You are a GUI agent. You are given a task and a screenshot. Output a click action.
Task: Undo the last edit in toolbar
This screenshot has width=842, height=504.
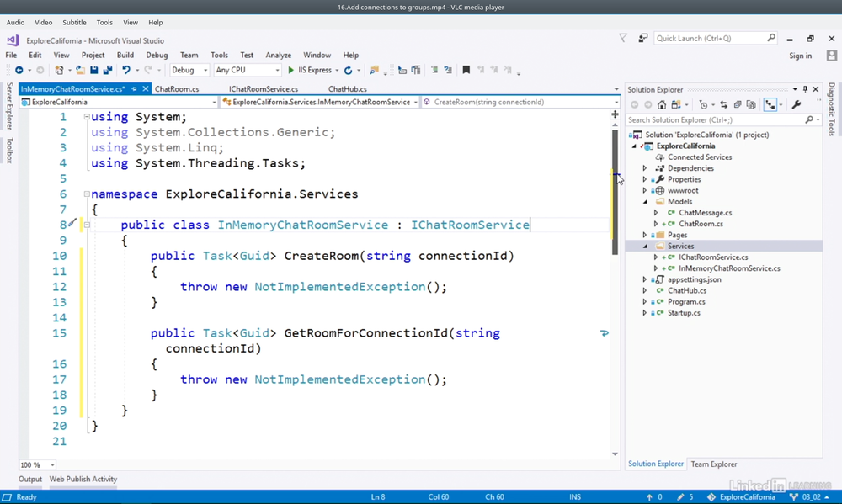[x=126, y=70]
